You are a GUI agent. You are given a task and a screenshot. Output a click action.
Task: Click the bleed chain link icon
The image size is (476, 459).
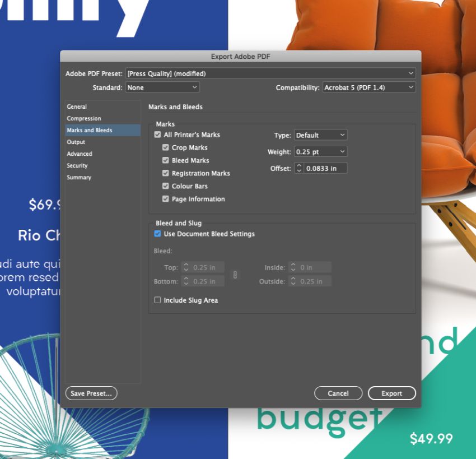(235, 275)
